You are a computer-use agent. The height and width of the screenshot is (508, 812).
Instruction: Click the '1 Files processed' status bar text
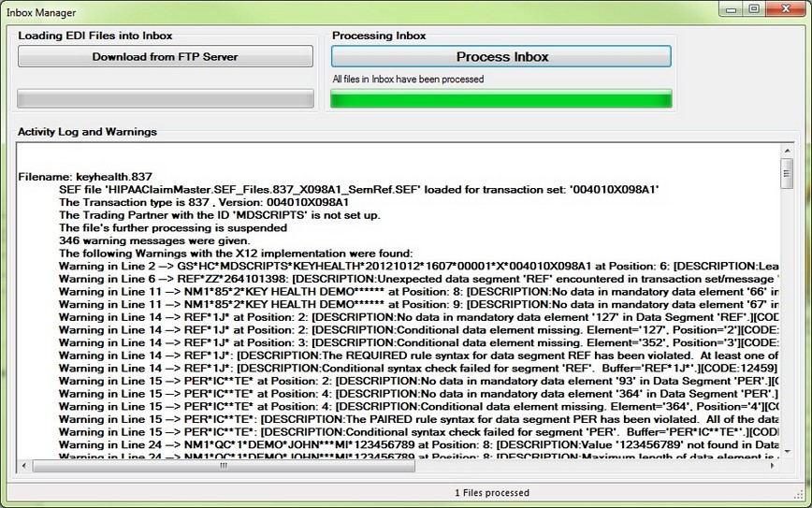pos(491,492)
